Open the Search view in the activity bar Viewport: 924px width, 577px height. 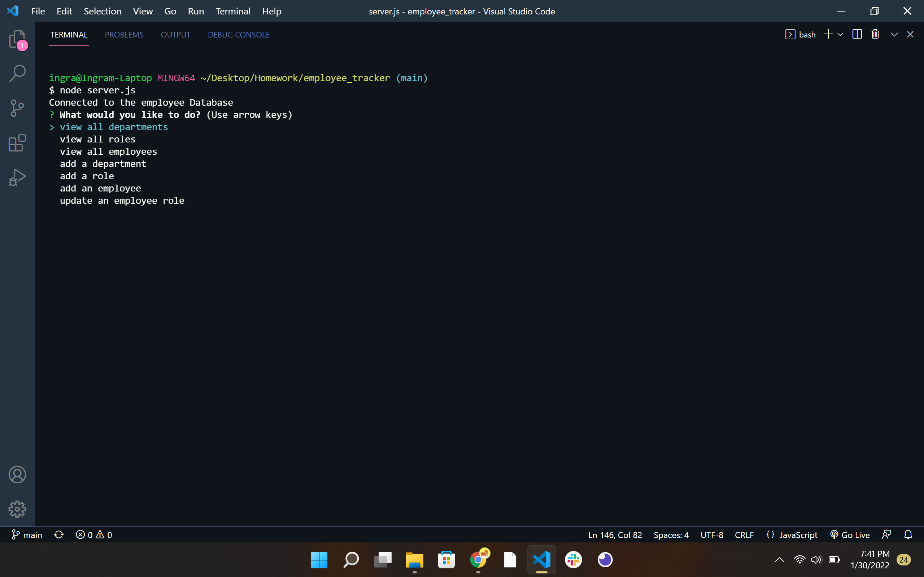coord(17,72)
